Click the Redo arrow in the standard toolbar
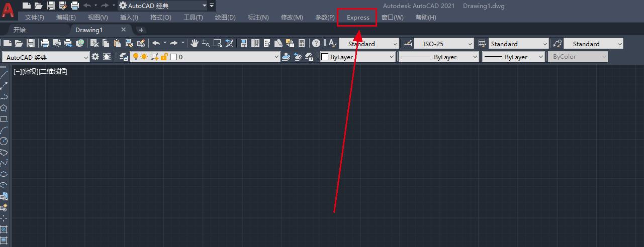 tap(174, 43)
